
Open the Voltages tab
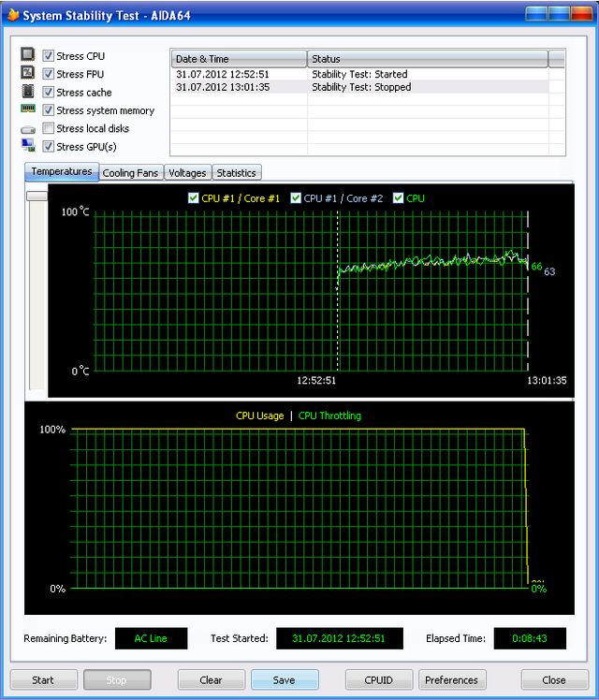[x=187, y=173]
